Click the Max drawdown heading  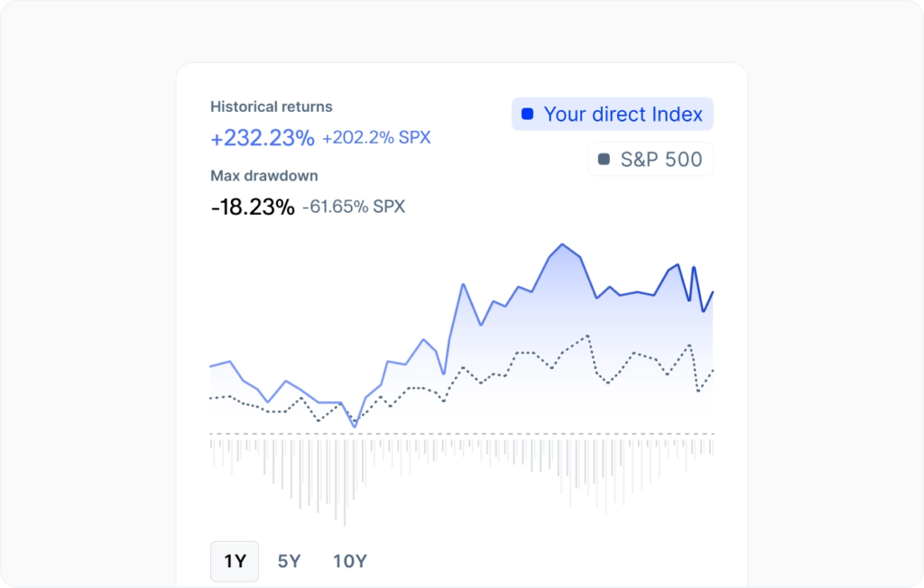tap(262, 176)
